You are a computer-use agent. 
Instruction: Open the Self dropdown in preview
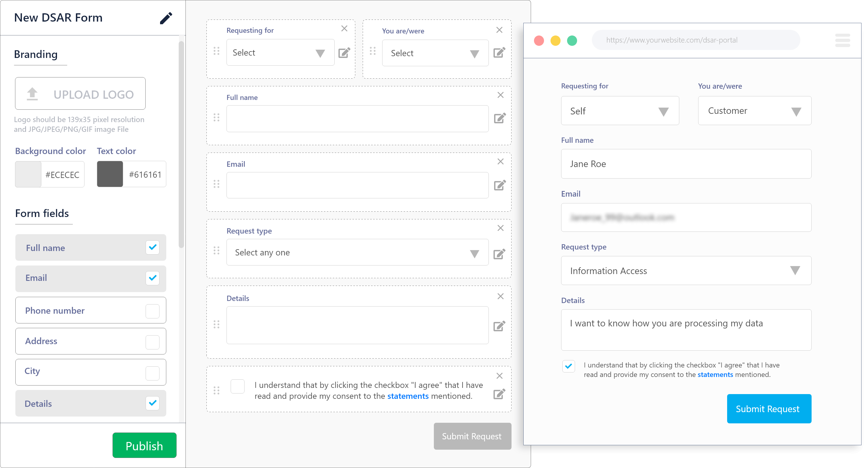(620, 111)
